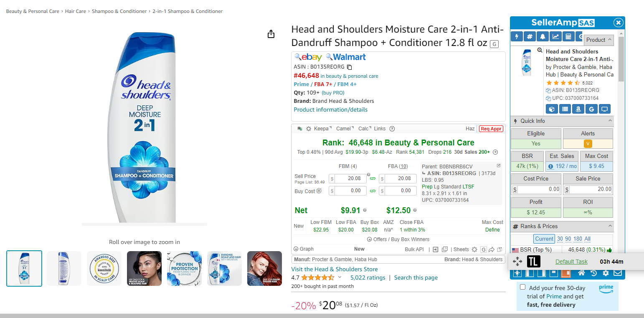The image size is (644, 318).
Task: Click the Amazon logo button under UPC
Action: (578, 109)
